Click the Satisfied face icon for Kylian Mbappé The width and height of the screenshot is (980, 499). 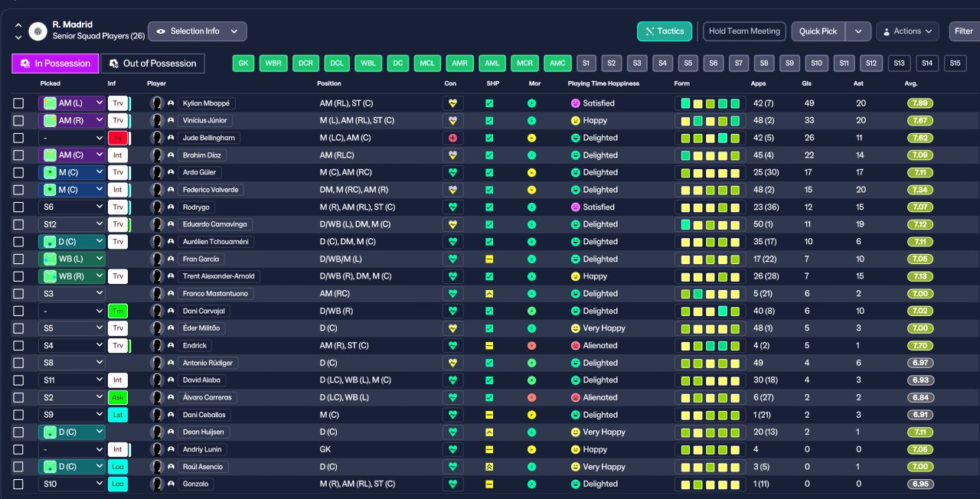click(x=576, y=103)
